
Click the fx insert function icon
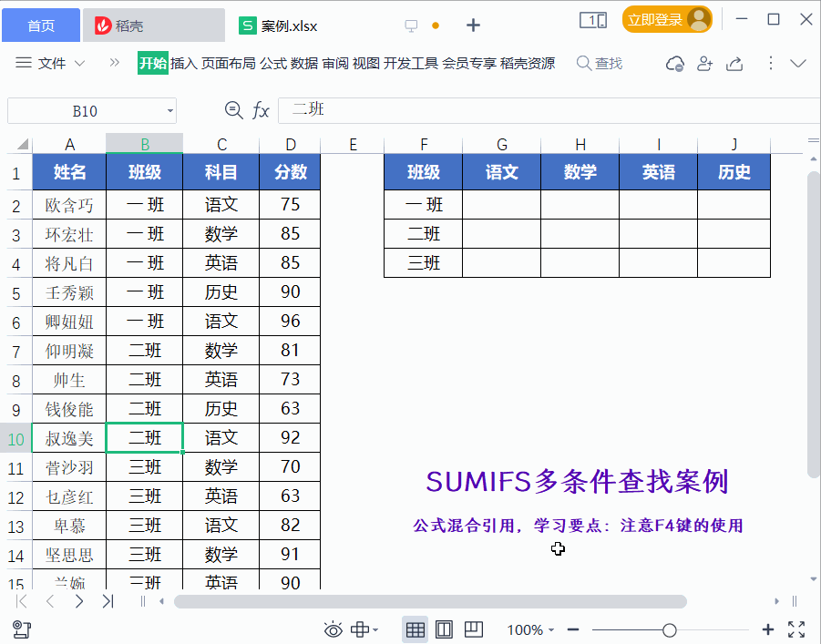(x=261, y=110)
